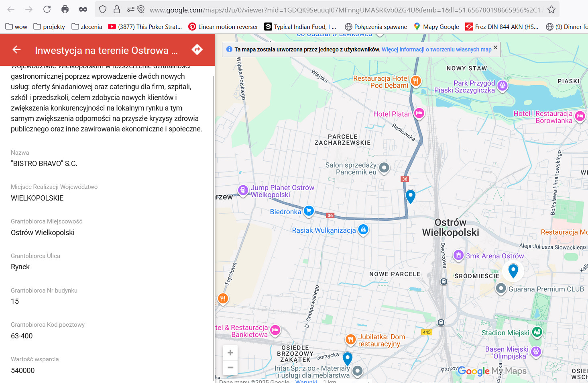Screen dimensions: 588x383
Task: Dismiss the user-created map info banner
Action: 495,47
